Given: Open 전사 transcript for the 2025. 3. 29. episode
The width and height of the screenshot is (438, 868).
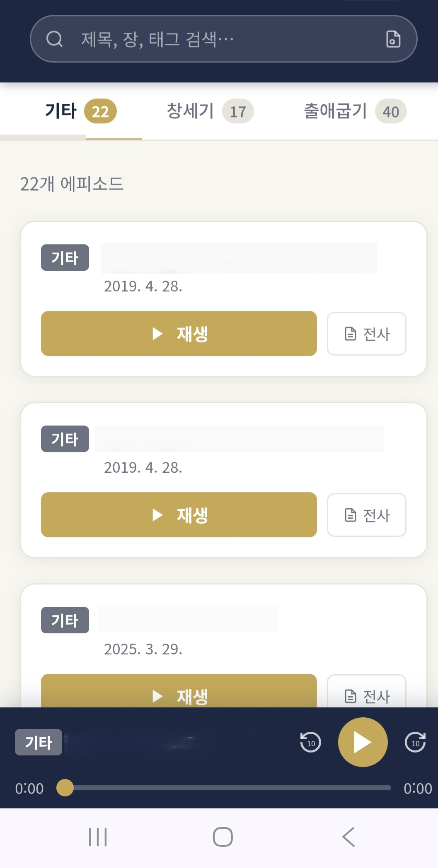Looking at the screenshot, I should click(x=367, y=691).
